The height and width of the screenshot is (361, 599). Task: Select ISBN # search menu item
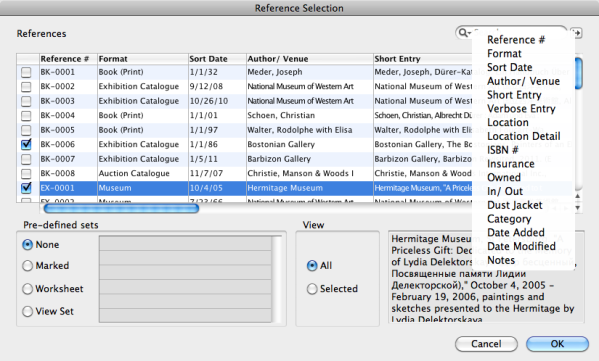click(502, 150)
